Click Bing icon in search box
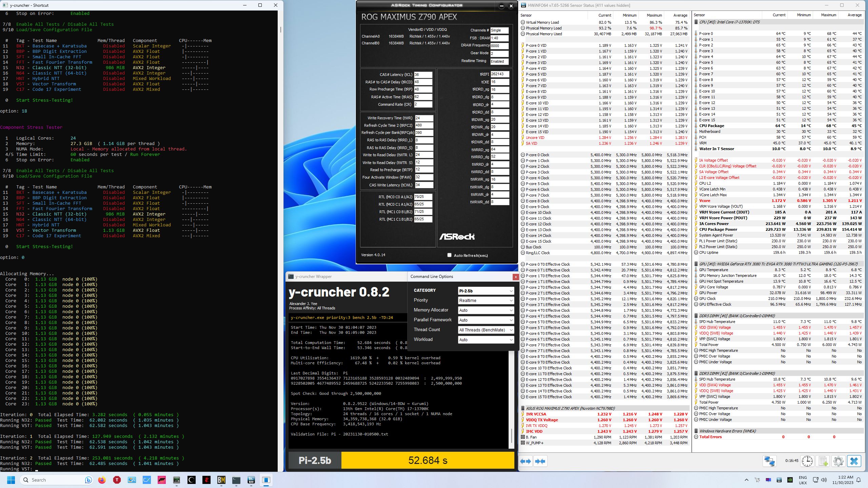Image resolution: width=868 pixels, height=488 pixels. 88,480
